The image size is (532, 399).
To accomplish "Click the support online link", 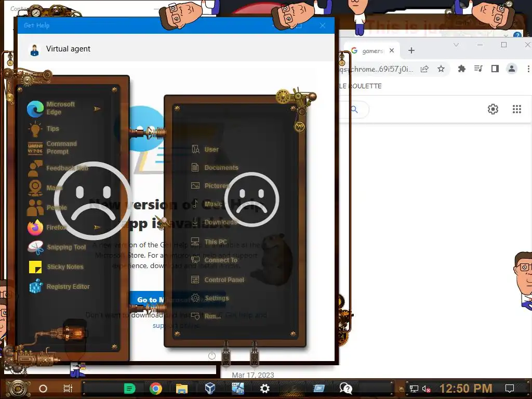I will tap(176, 325).
